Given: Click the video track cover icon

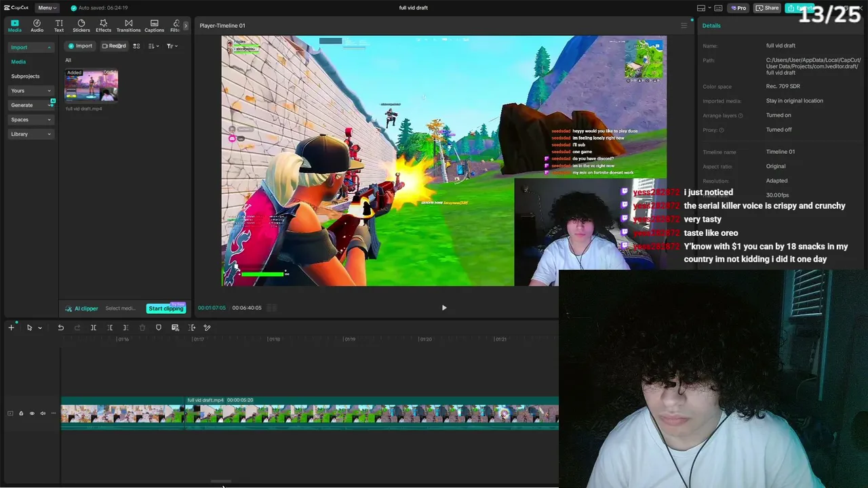Looking at the screenshot, I should pyautogui.click(x=10, y=413).
